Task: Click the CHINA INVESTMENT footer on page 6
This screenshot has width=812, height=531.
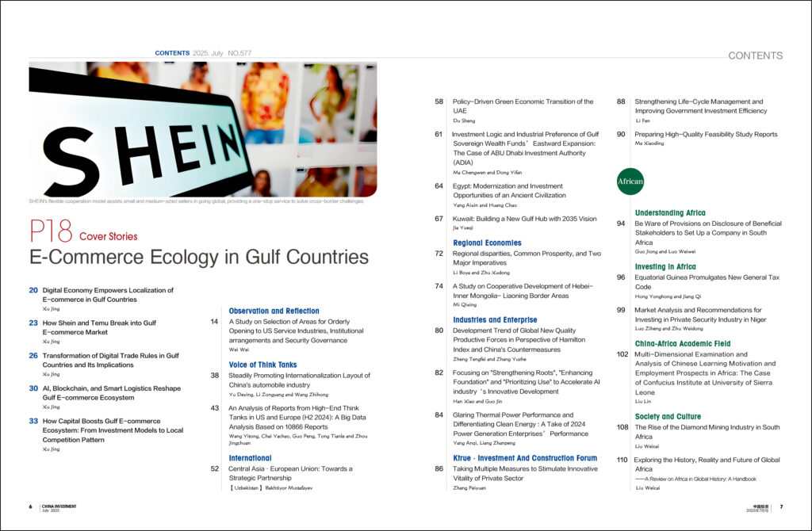Action: pos(59,508)
